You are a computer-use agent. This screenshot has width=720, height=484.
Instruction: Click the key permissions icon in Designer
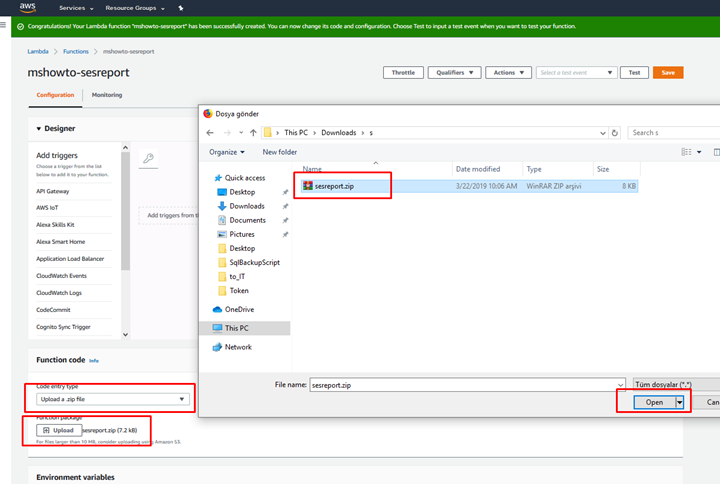(148, 158)
